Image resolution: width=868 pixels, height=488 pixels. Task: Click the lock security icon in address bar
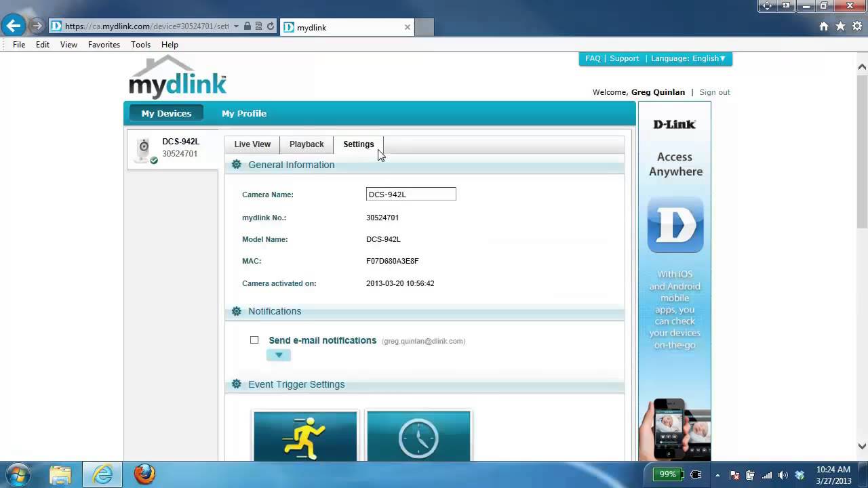pos(248,26)
